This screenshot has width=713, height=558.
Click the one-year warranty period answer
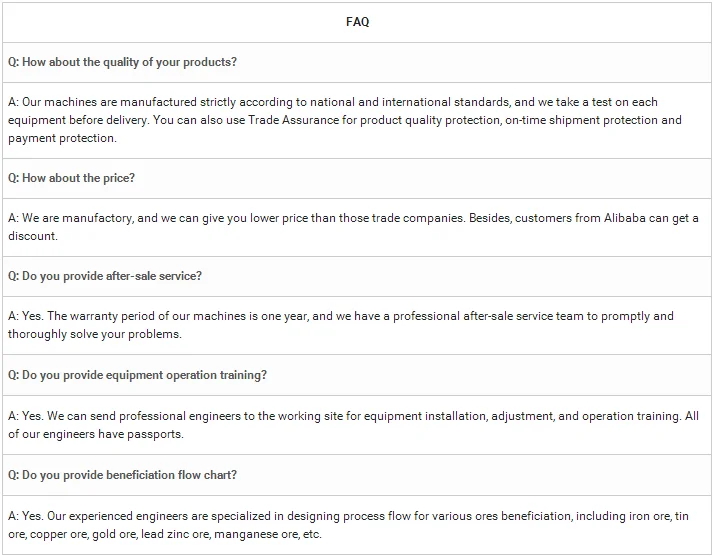tap(357, 326)
